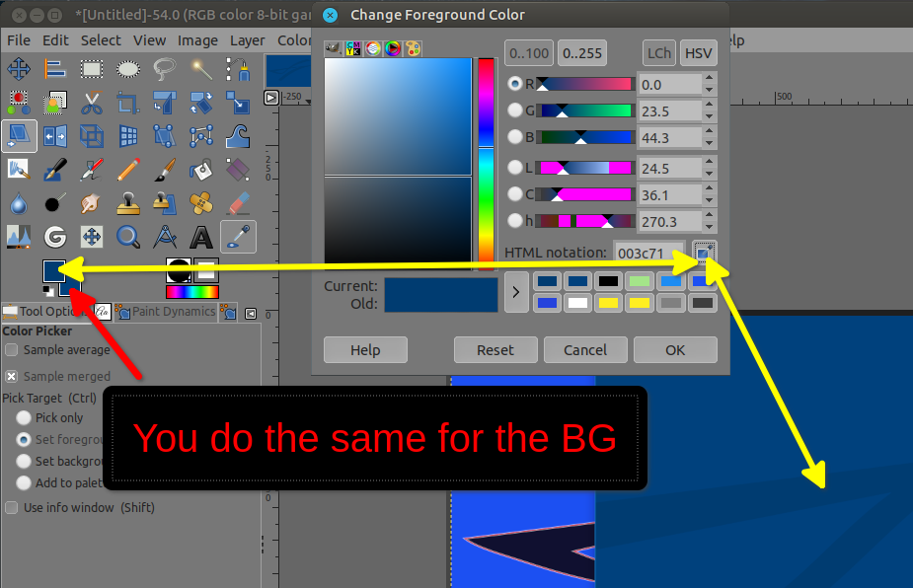Increase the B value with up arrow

pyautogui.click(x=709, y=131)
